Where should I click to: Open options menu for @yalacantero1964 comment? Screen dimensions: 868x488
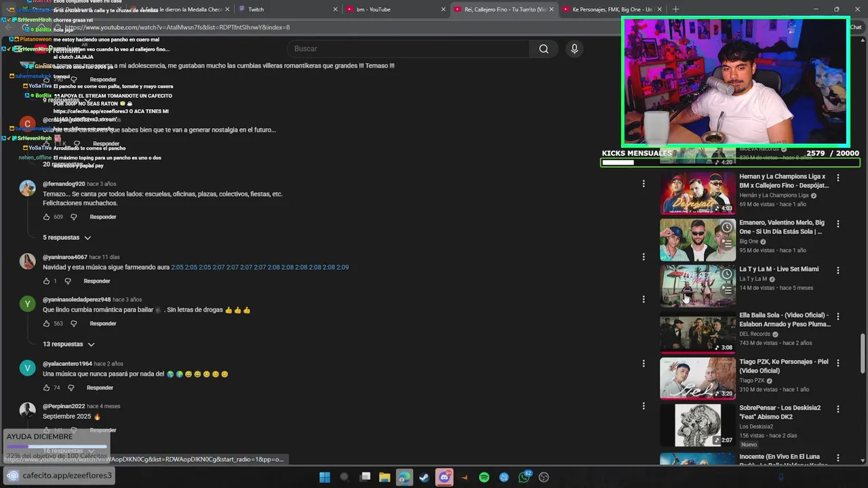coord(644,363)
